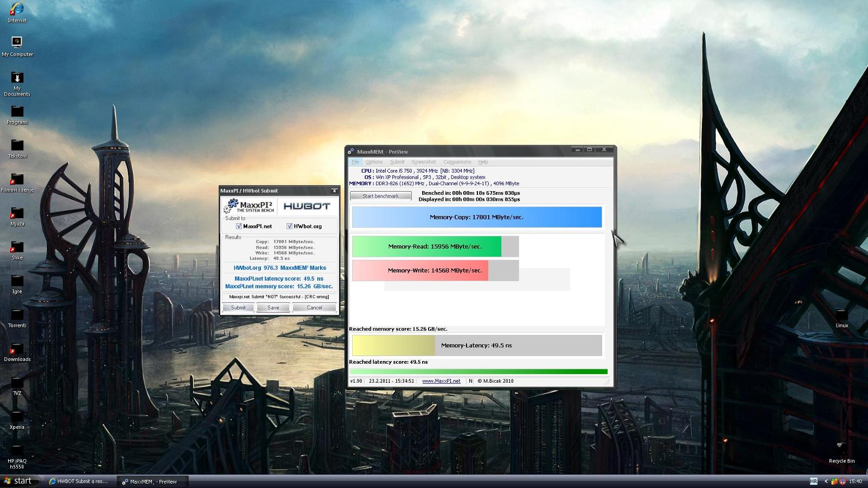
Task: Open the Comparisons menu in MaxxMEM
Action: (457, 162)
